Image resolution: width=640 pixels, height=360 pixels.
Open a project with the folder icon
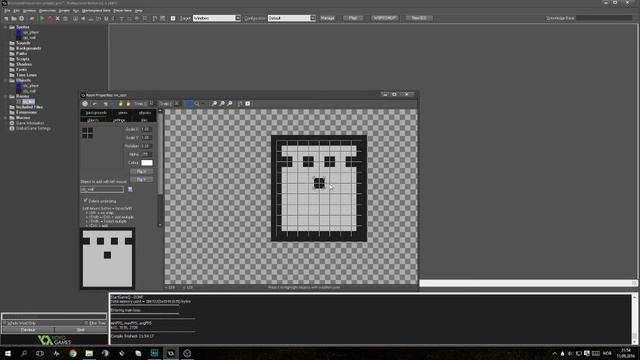coord(14,18)
